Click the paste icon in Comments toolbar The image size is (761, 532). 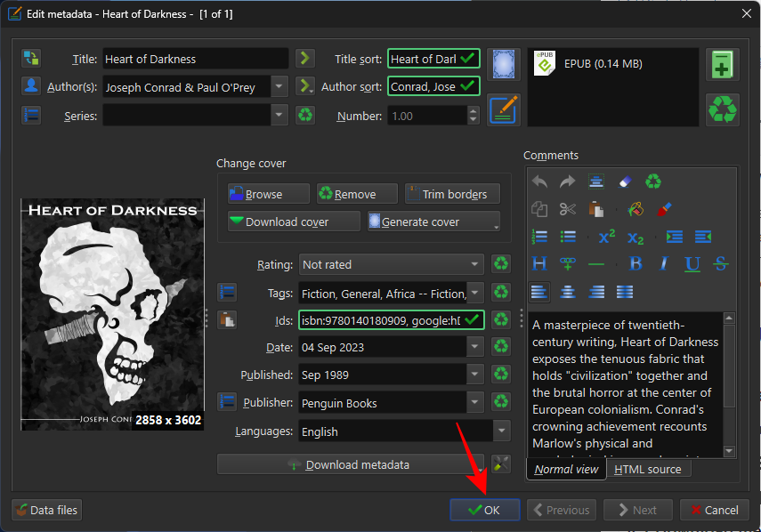click(x=596, y=209)
